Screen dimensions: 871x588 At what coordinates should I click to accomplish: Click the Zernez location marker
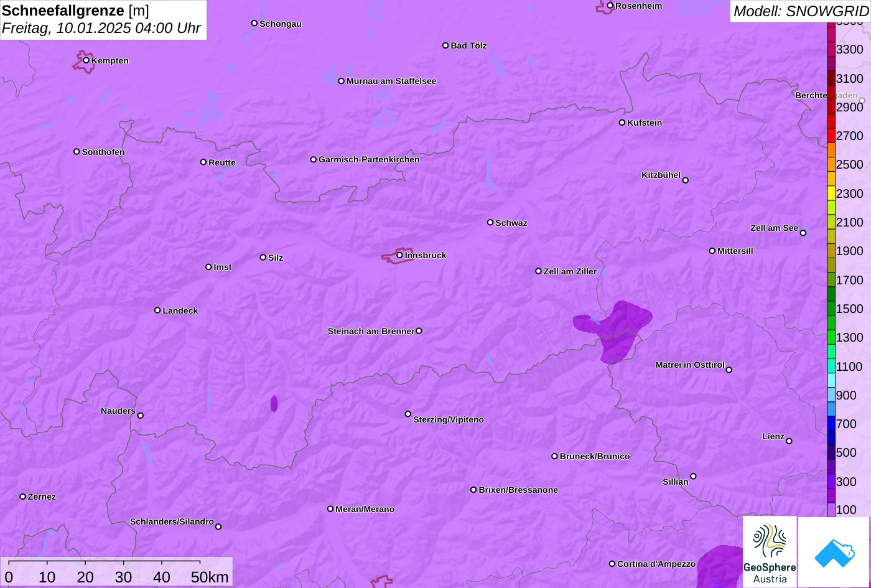[23, 497]
